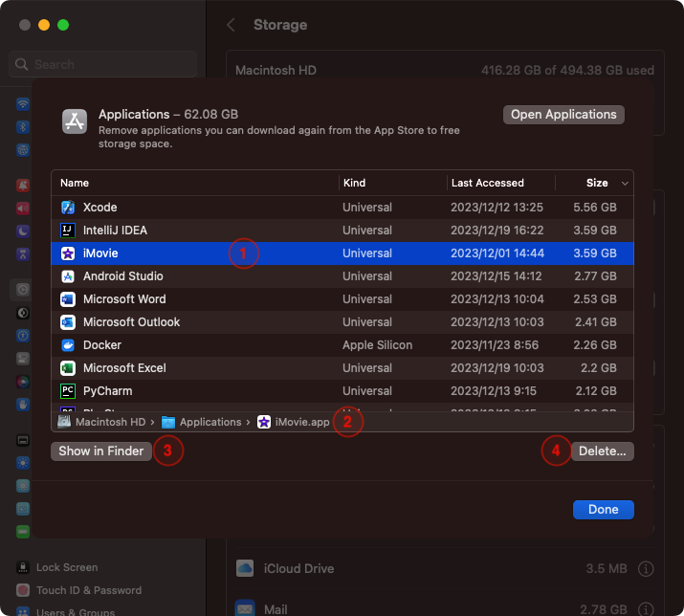Open Bluetooth settings in sidebar
This screenshot has height=616, width=684.
tap(23, 127)
